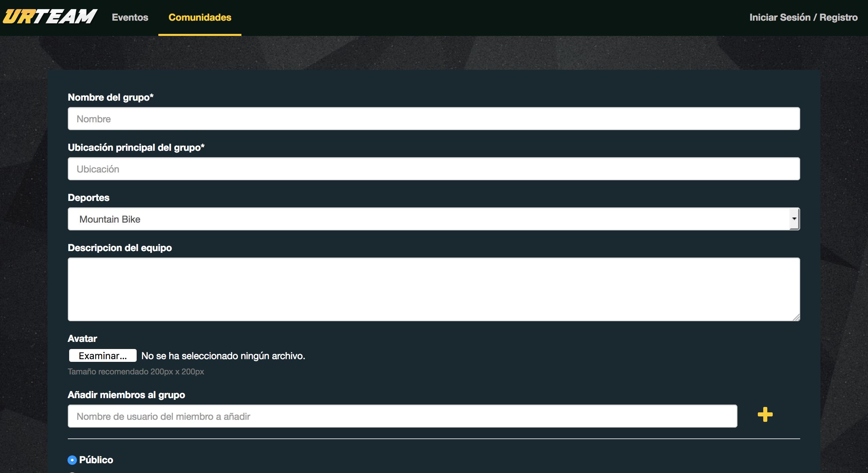868x473 pixels.
Task: Click the 'Nombre del grupo*' label
Action: click(111, 98)
